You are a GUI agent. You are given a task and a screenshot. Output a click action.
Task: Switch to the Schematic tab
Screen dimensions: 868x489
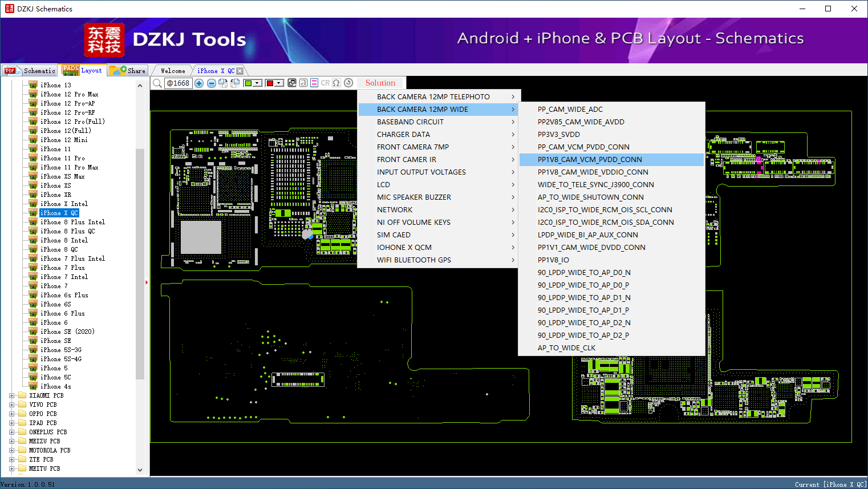coord(30,71)
